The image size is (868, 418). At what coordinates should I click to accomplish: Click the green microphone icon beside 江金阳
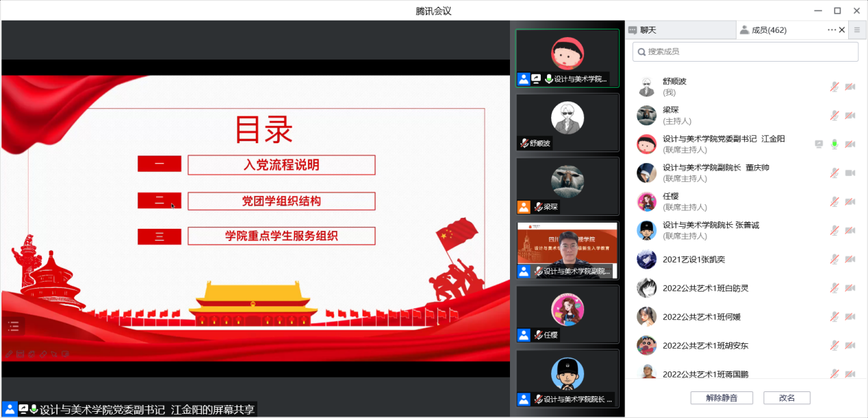tap(834, 144)
